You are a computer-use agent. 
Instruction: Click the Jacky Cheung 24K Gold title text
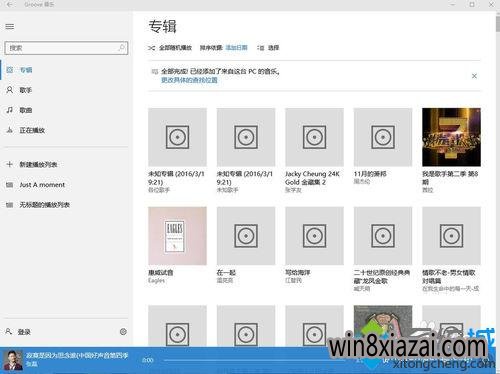point(312,178)
